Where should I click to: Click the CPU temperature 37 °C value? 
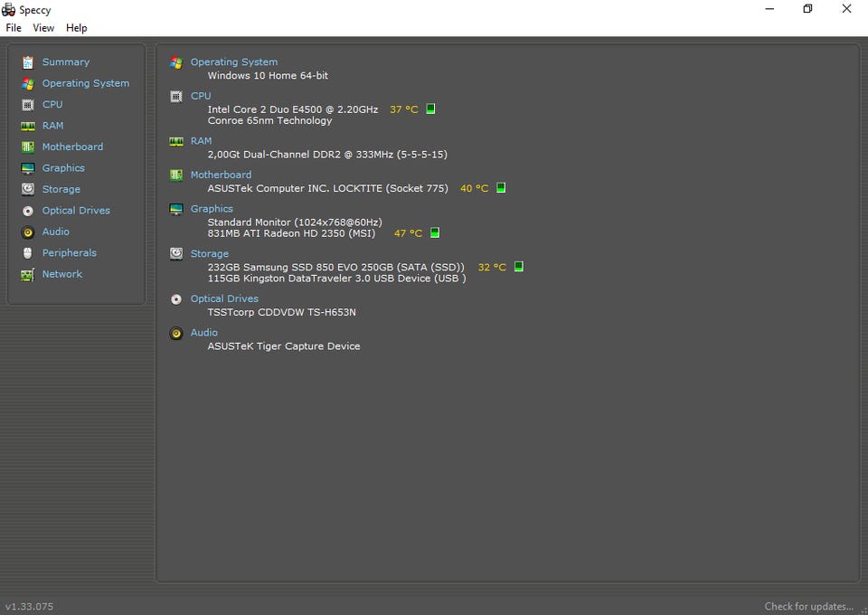pyautogui.click(x=404, y=109)
